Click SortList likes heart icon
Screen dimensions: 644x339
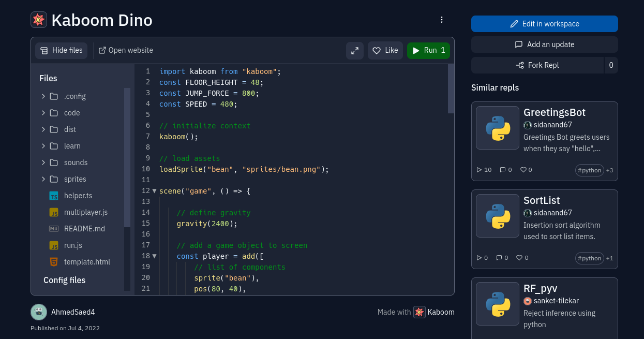519,258
